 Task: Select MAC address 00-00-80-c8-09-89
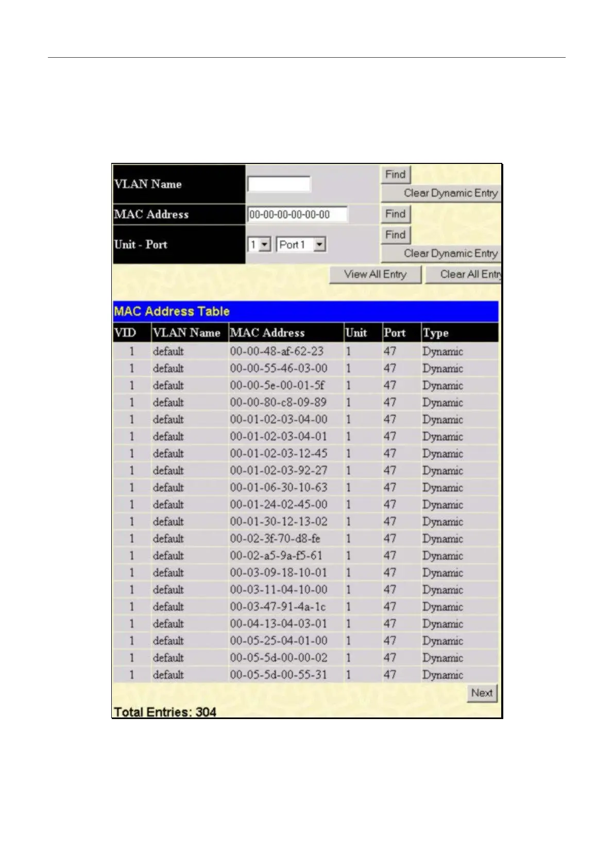click(x=278, y=403)
